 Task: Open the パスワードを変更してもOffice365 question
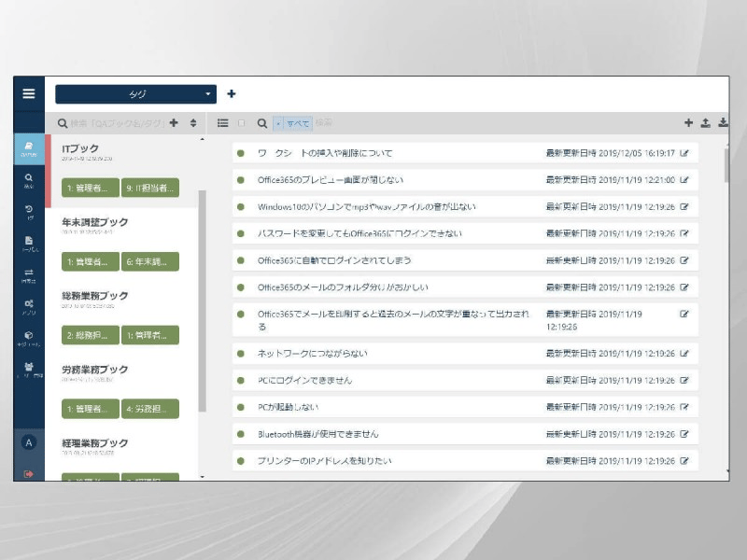359,233
